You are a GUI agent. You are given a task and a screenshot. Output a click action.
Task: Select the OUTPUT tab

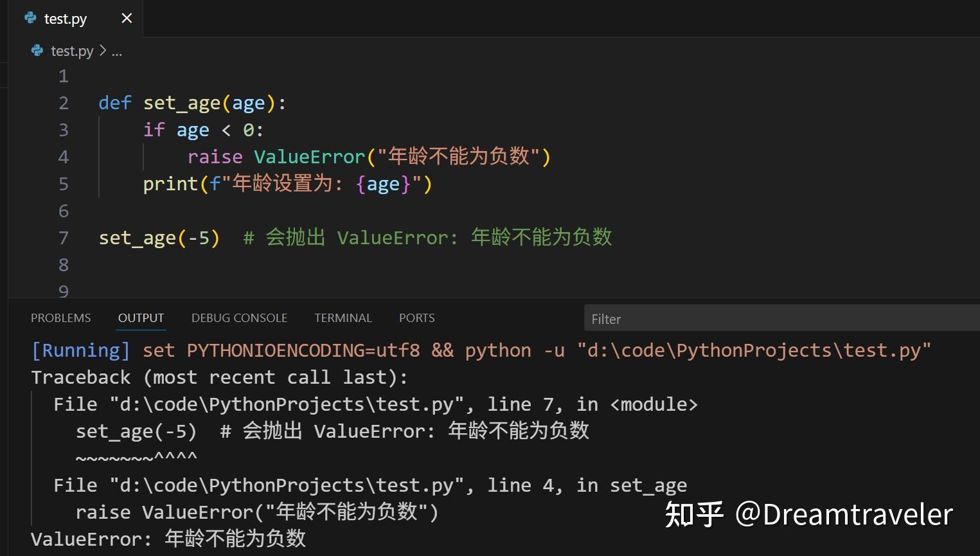click(x=141, y=318)
